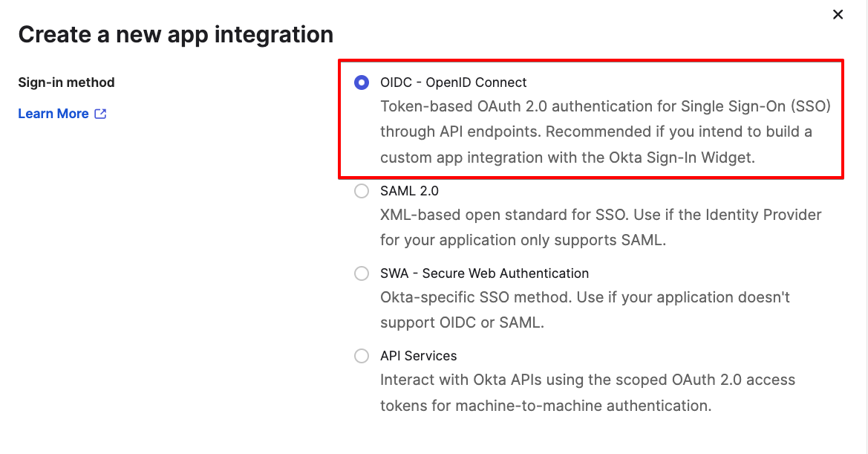This screenshot has height=454, width=868.
Task: Enable the API Services radio option
Action: point(362,356)
